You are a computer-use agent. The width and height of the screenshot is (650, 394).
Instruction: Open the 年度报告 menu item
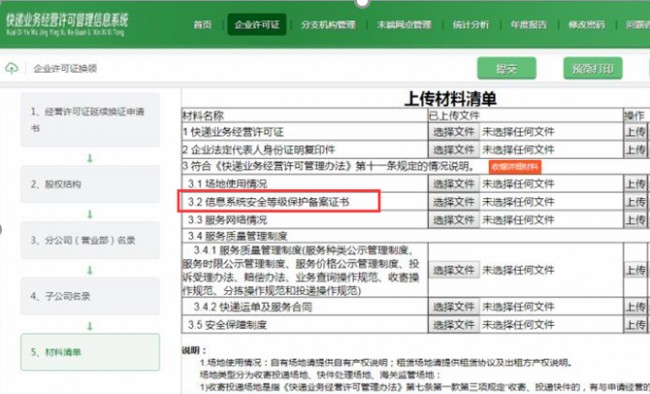click(x=529, y=25)
